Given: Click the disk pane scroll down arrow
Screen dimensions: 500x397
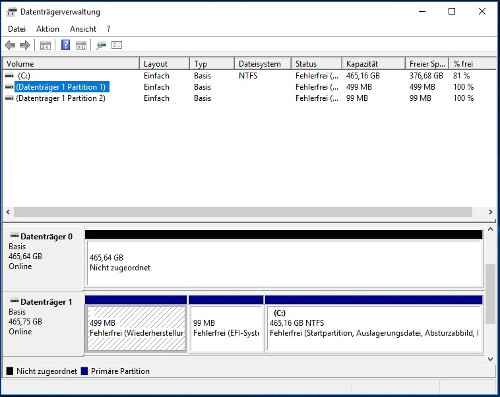Looking at the screenshot, I should click(490, 359).
